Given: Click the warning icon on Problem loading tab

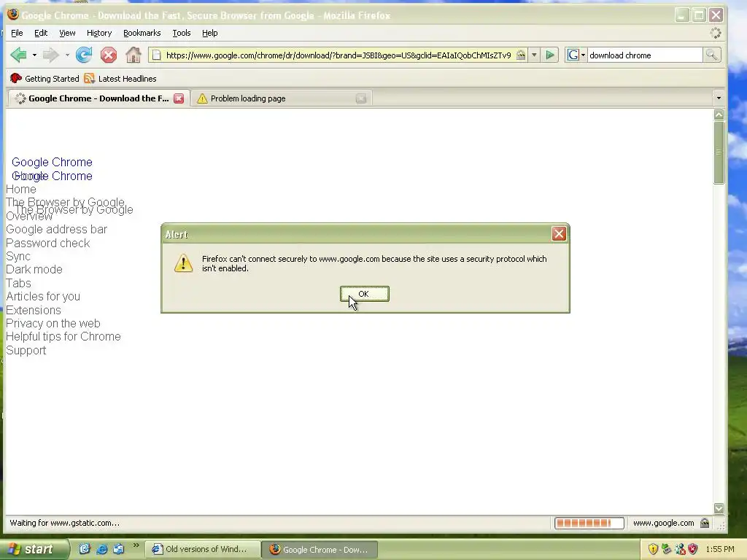Looking at the screenshot, I should (x=202, y=98).
